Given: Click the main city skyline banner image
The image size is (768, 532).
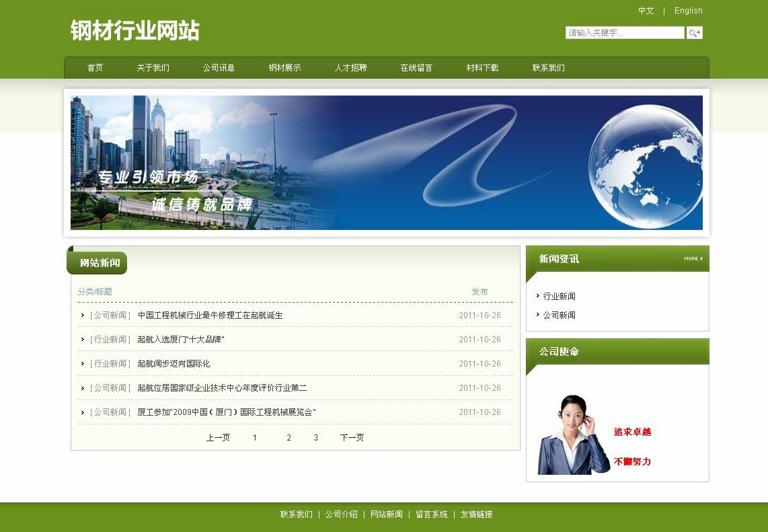Looking at the screenshot, I should tap(386, 163).
